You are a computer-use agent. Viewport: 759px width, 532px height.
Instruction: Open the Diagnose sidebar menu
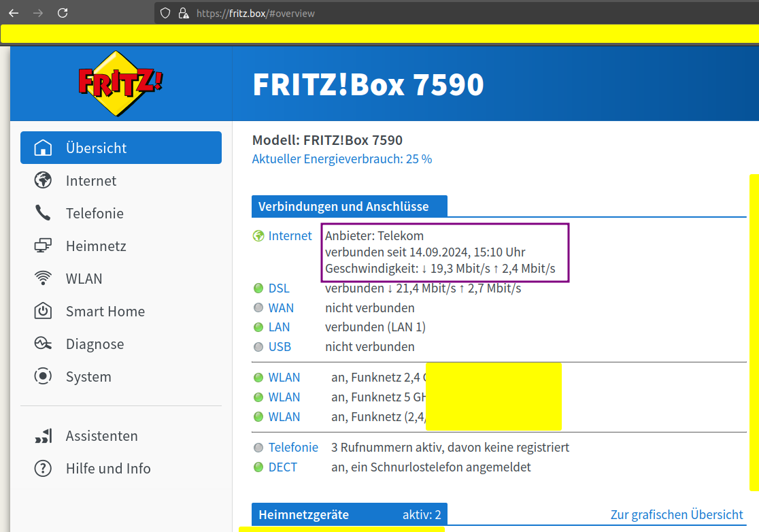[x=121, y=344]
